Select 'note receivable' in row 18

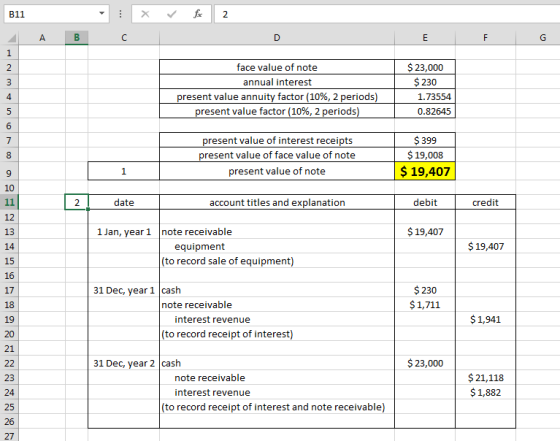[x=277, y=305]
